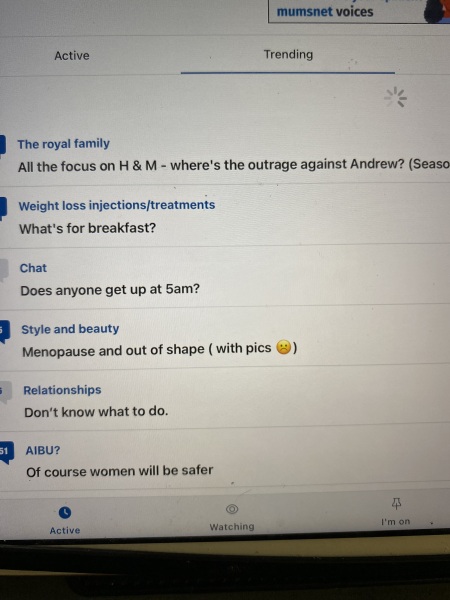This screenshot has width=450, height=600.
Task: Click the comment bubble beside AIBU? thread
Action: coord(6,453)
